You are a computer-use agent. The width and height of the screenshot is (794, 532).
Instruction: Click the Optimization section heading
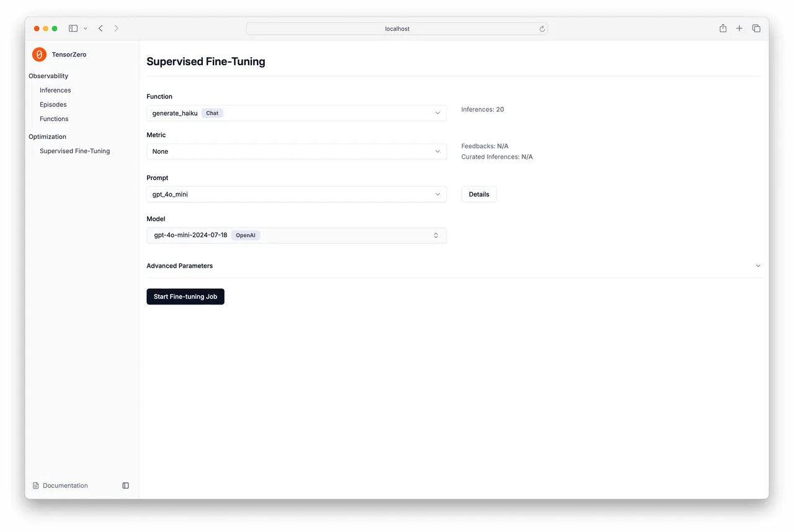(x=47, y=137)
